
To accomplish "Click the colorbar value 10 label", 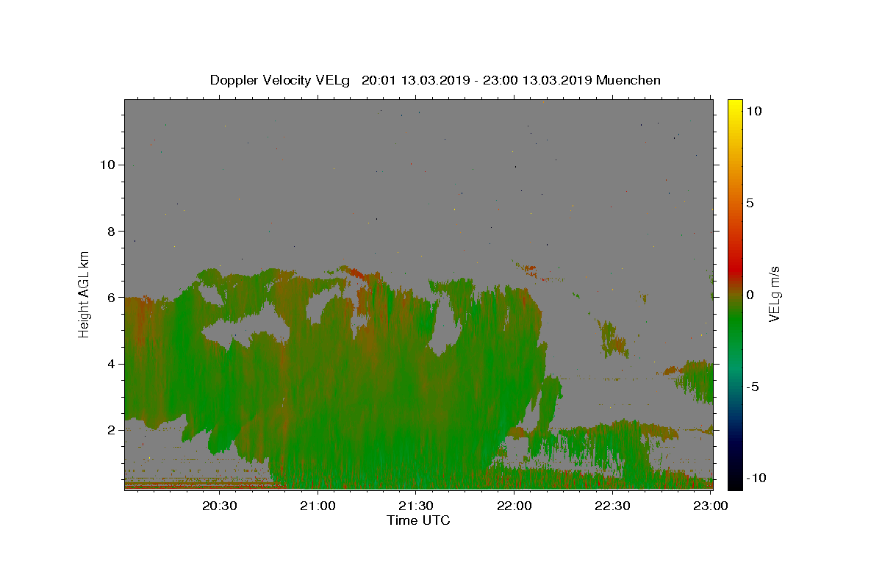I will [753, 111].
